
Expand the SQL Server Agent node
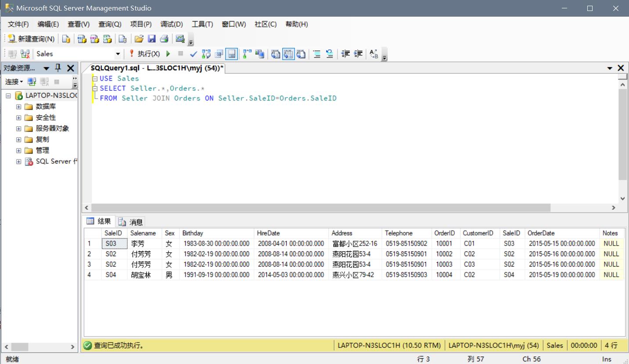pyautogui.click(x=18, y=161)
